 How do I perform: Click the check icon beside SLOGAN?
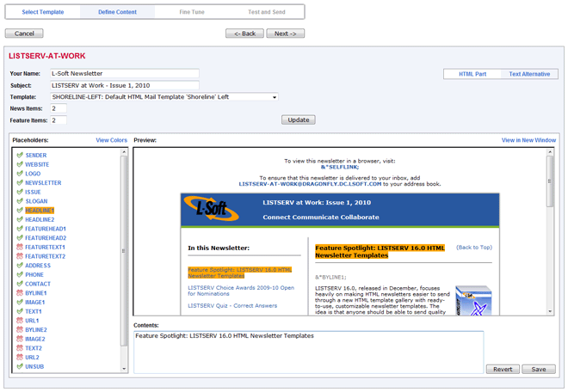[x=20, y=201]
